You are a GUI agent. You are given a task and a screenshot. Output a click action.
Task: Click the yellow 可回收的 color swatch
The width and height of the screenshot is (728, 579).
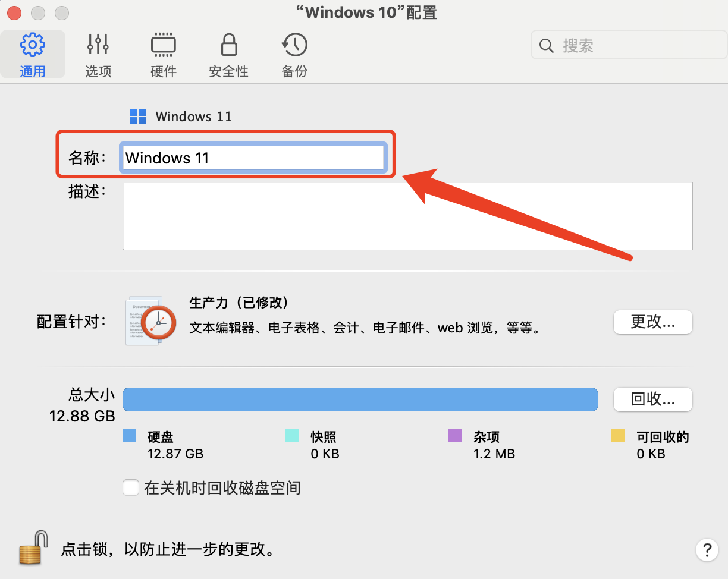click(x=618, y=436)
